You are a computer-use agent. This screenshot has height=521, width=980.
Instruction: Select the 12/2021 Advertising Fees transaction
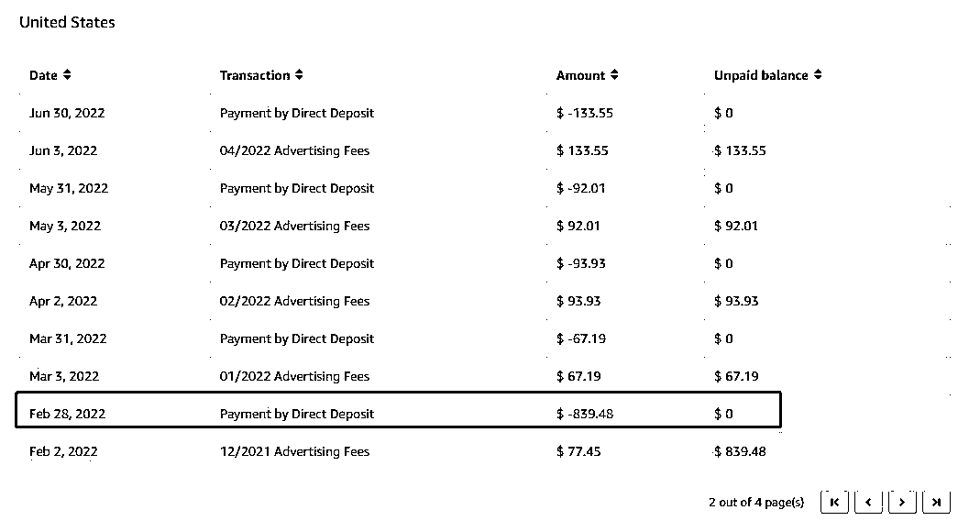294,451
